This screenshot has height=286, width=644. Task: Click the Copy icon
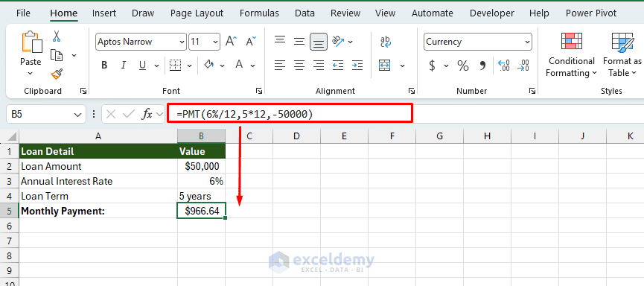[x=57, y=54]
